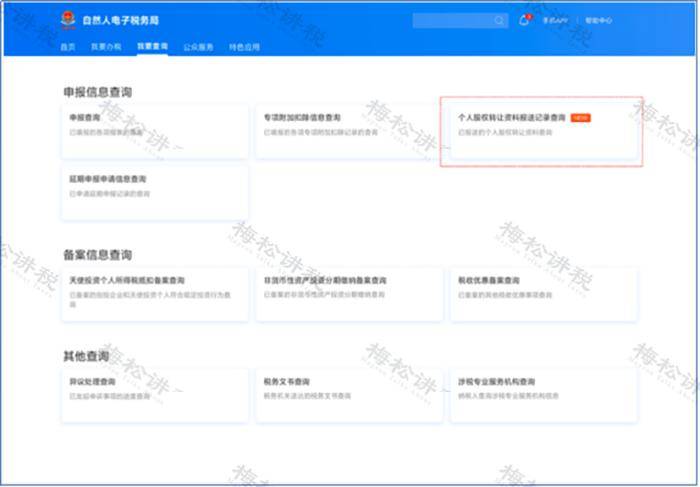The width and height of the screenshot is (700, 487).
Task: Click the 手机APP link in header
Action: point(555,21)
